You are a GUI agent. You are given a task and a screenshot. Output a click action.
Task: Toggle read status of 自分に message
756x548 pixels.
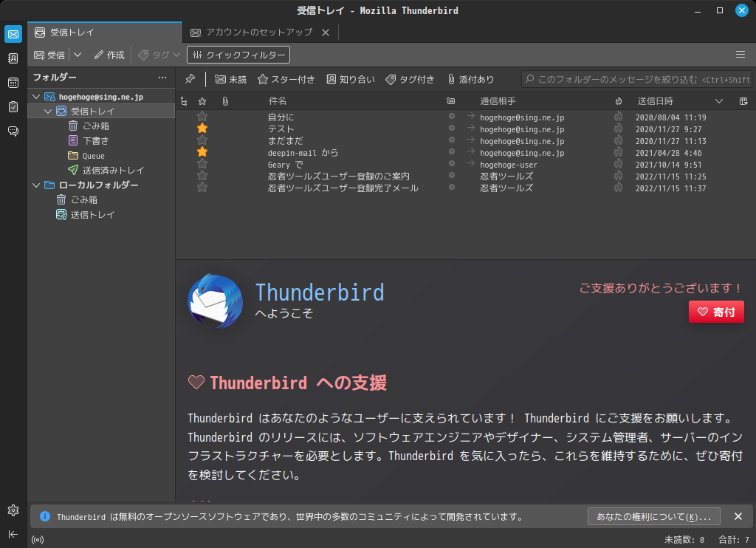(452, 116)
